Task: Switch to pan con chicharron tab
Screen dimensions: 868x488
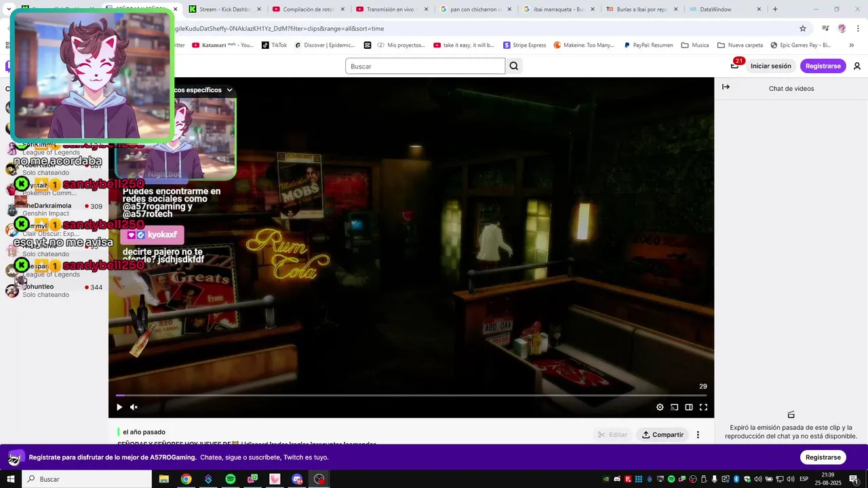Action: pyautogui.click(x=475, y=9)
